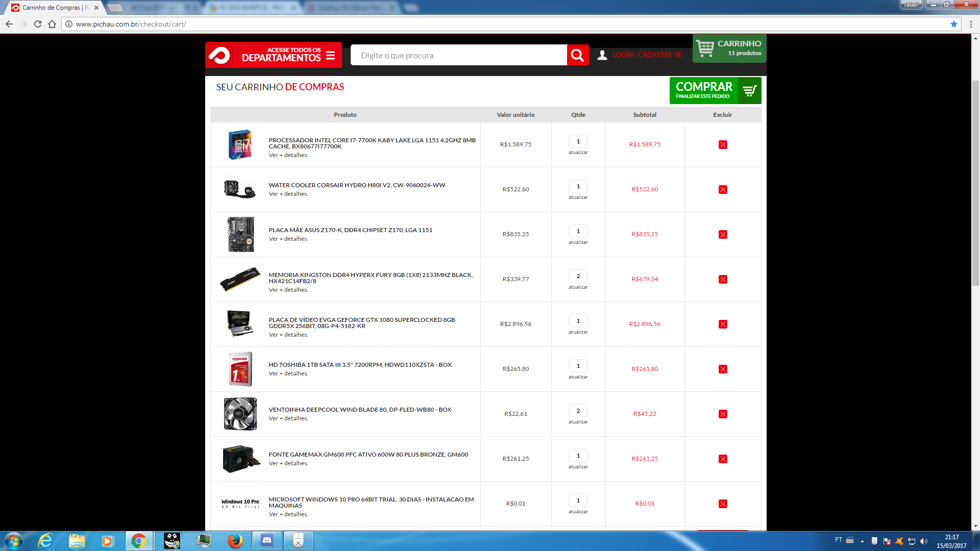Viewport: 980px width, 551px height.
Task: Open the departments hamburger menu
Action: coord(331,55)
